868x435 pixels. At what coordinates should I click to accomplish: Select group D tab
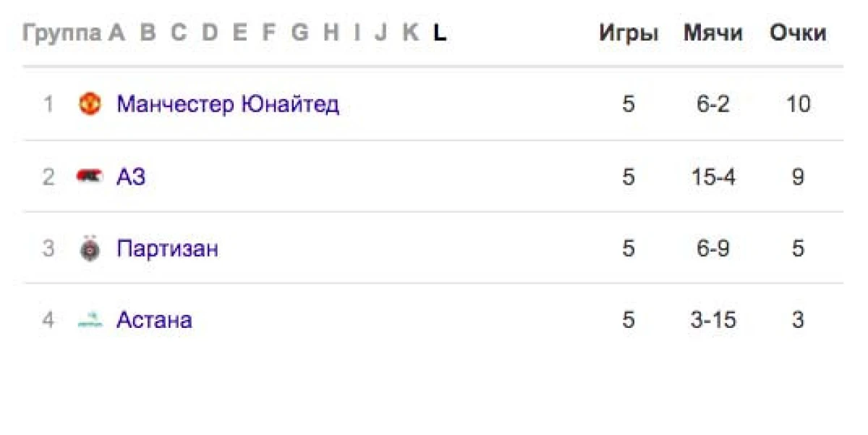point(210,33)
